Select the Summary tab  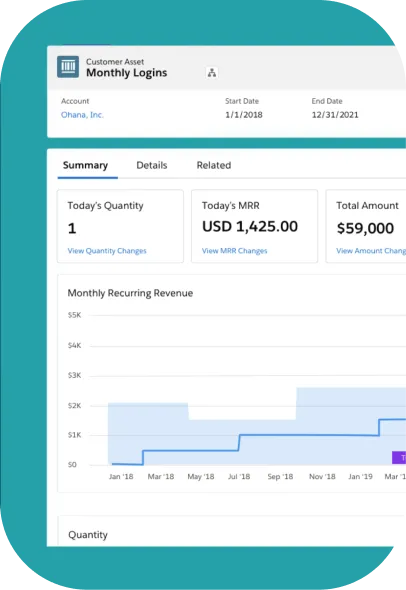point(85,165)
